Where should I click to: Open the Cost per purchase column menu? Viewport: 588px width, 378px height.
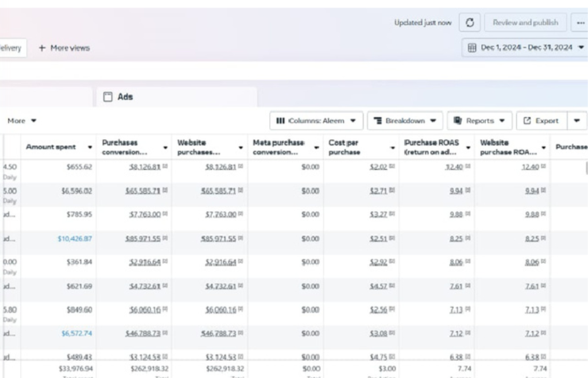392,148
